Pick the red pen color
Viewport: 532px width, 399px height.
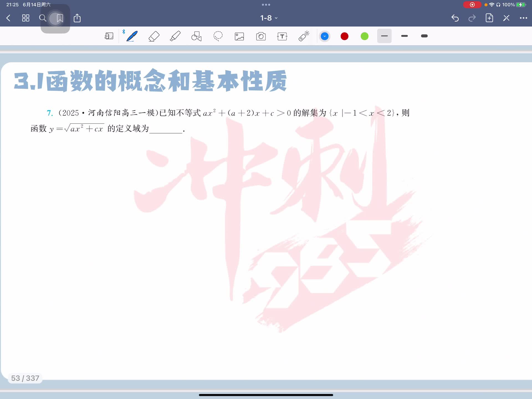(x=344, y=36)
